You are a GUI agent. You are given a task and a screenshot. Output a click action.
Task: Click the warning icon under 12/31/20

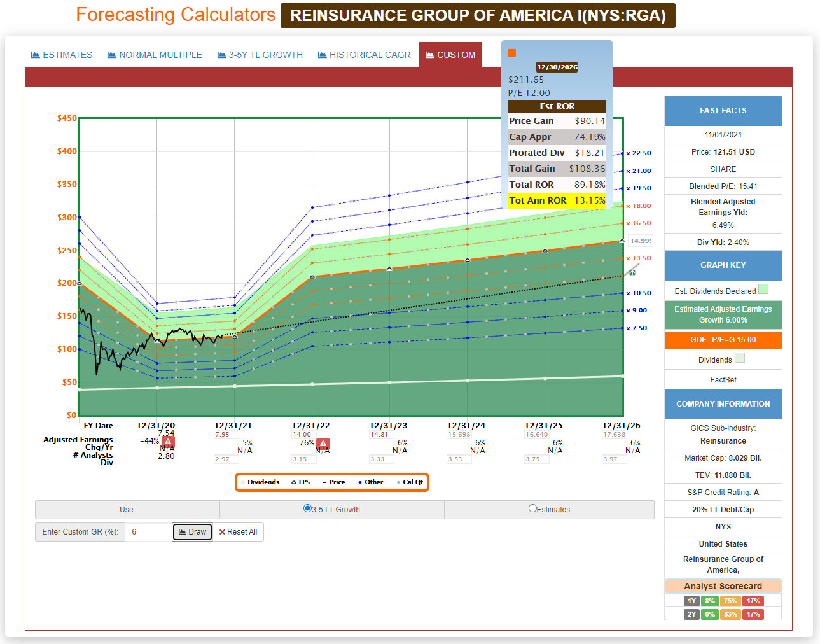[x=168, y=442]
